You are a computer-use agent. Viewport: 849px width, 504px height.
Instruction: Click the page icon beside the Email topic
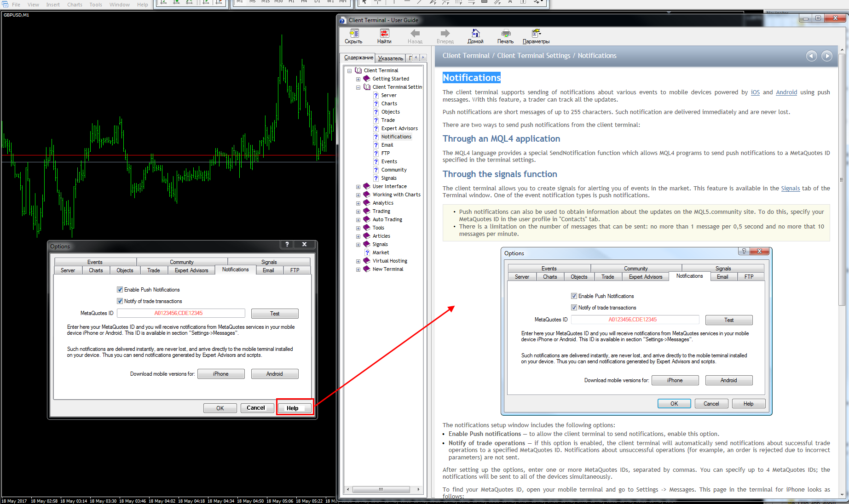point(376,145)
